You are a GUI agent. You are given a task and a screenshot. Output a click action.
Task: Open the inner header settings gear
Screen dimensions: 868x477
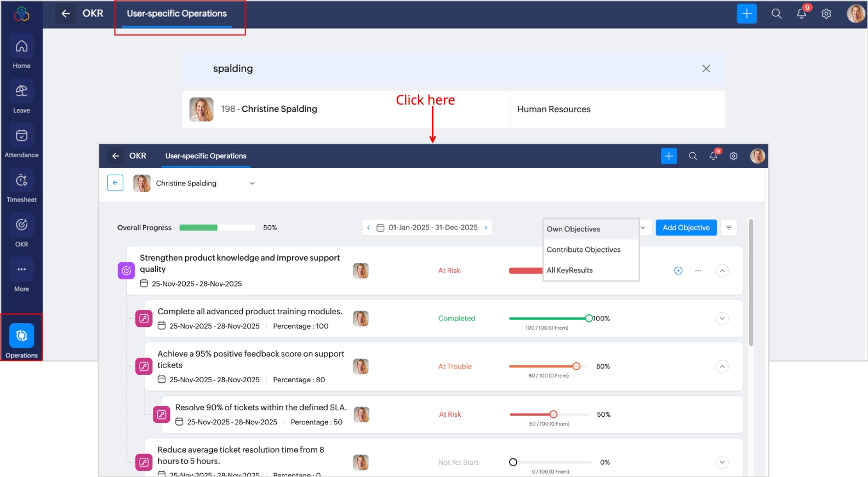pyautogui.click(x=733, y=156)
